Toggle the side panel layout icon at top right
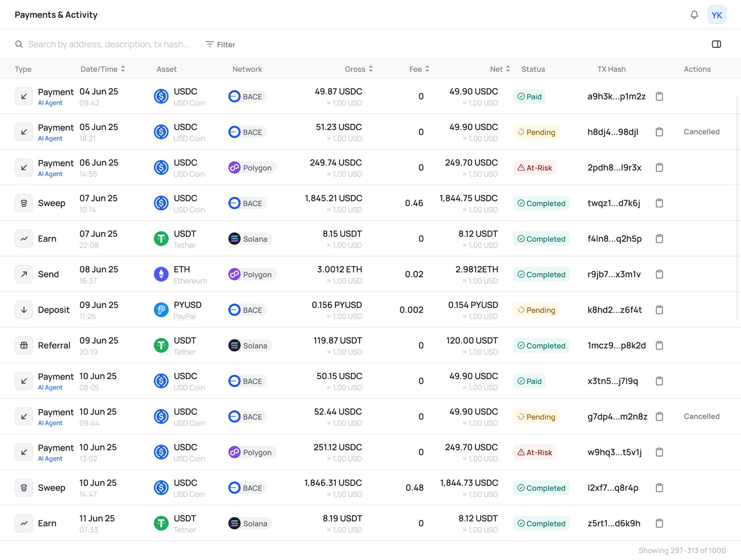 tap(716, 44)
